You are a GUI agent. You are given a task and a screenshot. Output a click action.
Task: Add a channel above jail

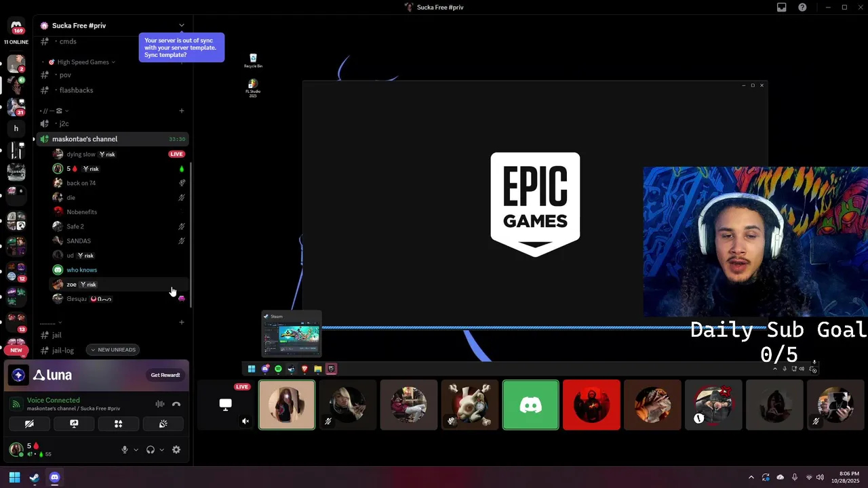pyautogui.click(x=182, y=322)
